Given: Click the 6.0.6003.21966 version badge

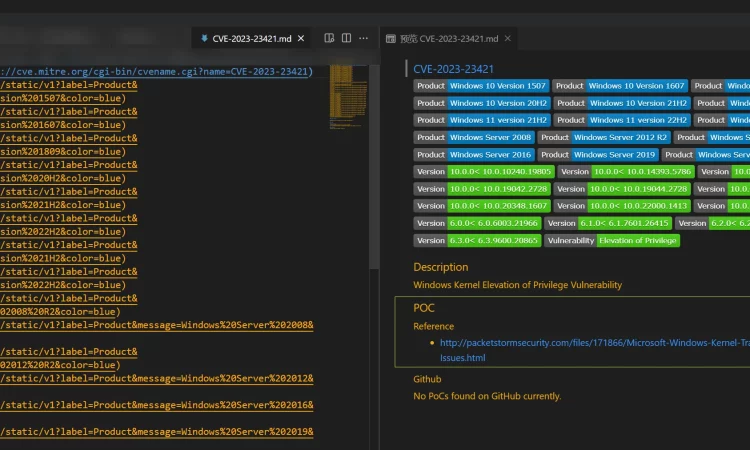Looking at the screenshot, I should [x=477, y=223].
